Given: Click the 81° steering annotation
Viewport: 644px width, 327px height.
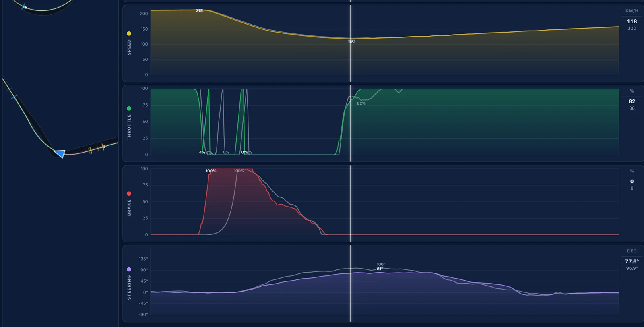Looking at the screenshot, I should [x=380, y=269].
